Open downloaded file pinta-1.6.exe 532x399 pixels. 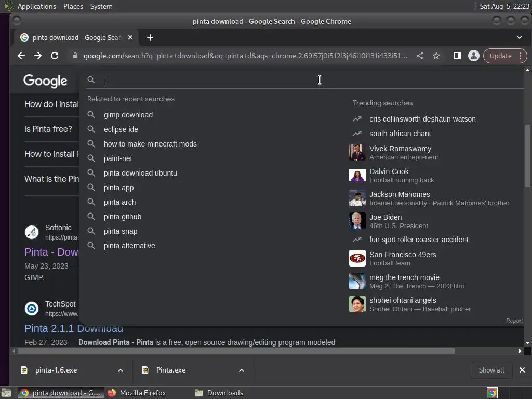coord(56,370)
